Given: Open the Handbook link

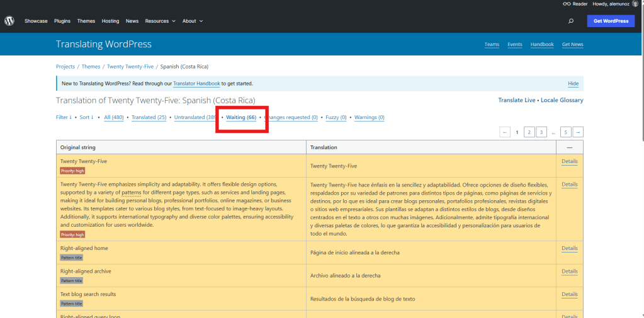Looking at the screenshot, I should [542, 44].
